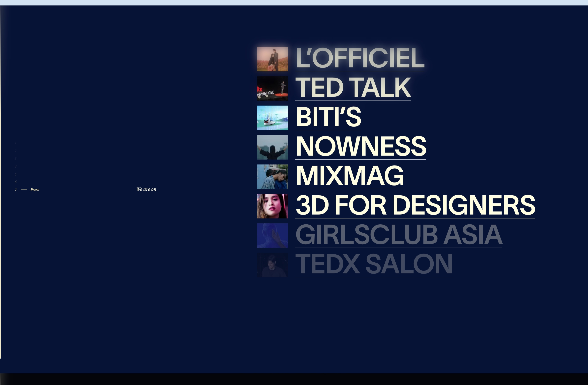This screenshot has width=588, height=385.
Task: Click the GIRLSCLUB ASIA blue thumbnail
Action: [273, 235]
